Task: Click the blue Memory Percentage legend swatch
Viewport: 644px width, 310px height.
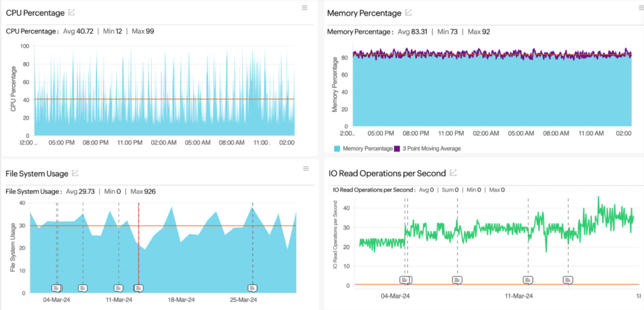Action: tap(337, 149)
